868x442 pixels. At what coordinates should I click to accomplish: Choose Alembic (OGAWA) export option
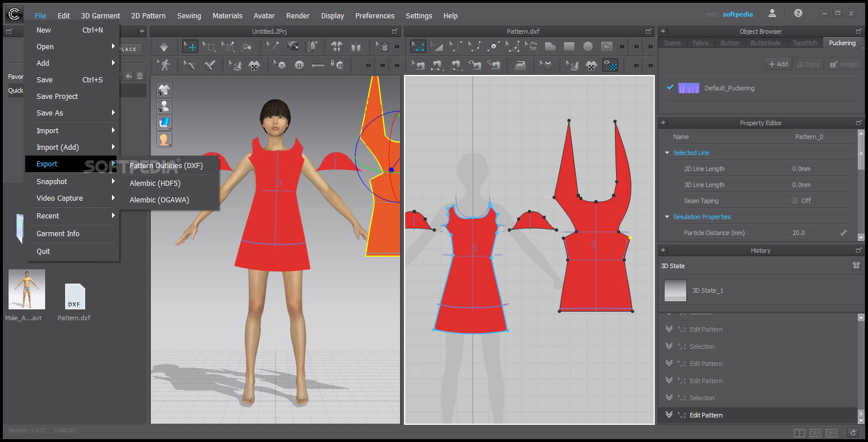159,200
